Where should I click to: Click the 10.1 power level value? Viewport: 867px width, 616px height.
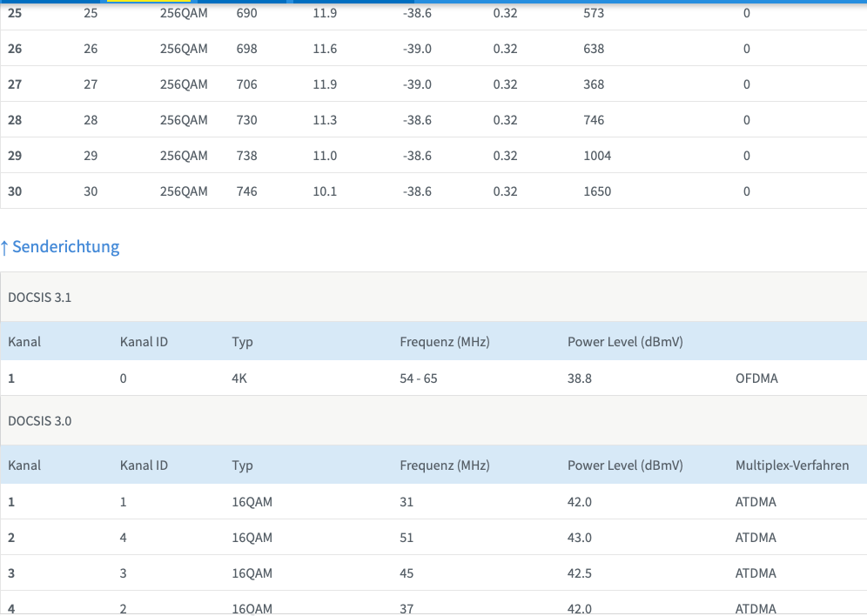tap(325, 191)
